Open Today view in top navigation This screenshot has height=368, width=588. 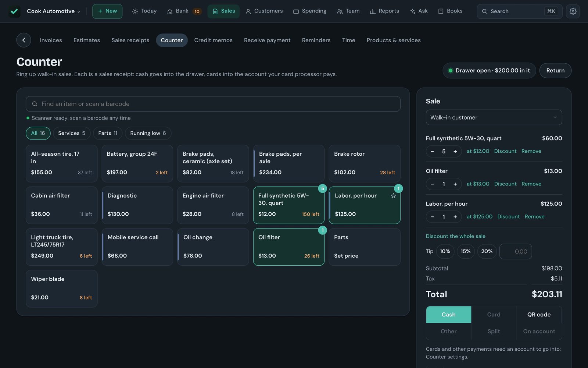[144, 11]
